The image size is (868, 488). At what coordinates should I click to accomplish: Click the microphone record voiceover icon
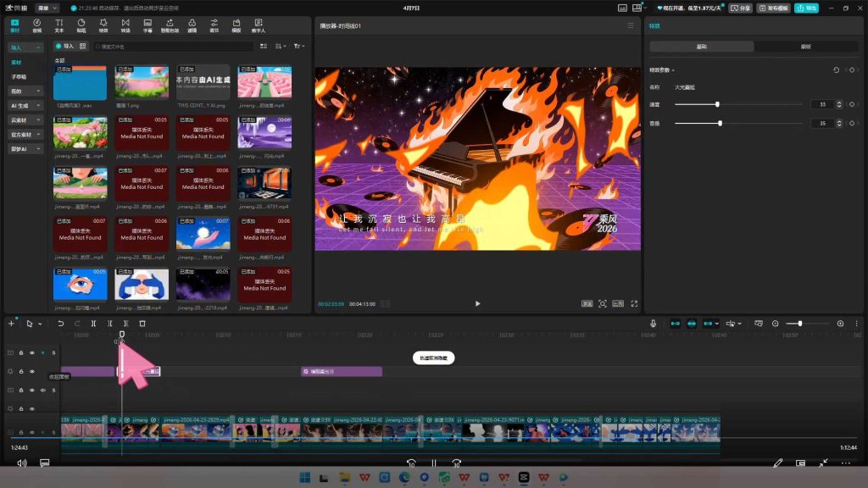pos(654,324)
